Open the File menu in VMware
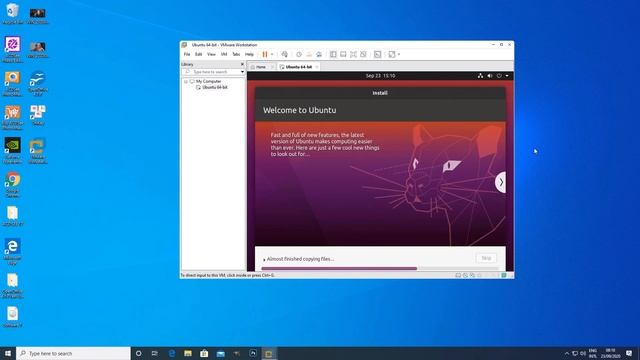 click(187, 54)
